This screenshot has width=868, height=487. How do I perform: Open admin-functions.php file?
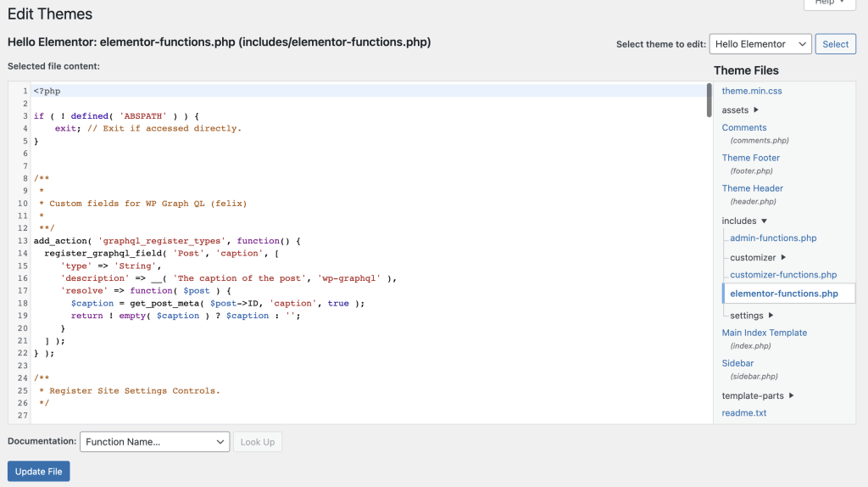tap(773, 238)
